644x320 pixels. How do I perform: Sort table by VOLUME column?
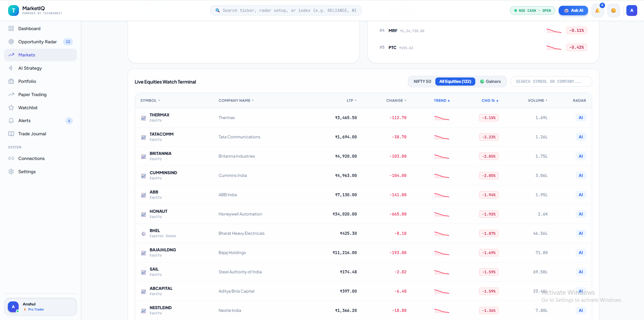pyautogui.click(x=537, y=101)
